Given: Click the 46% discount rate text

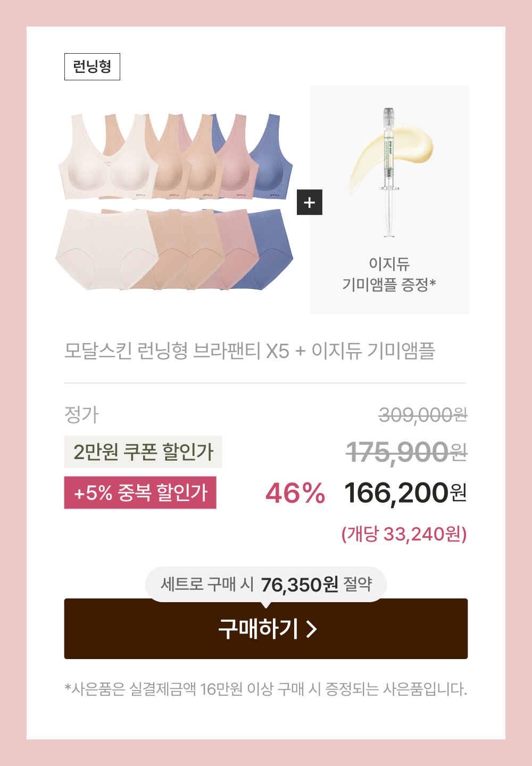Looking at the screenshot, I should (295, 493).
